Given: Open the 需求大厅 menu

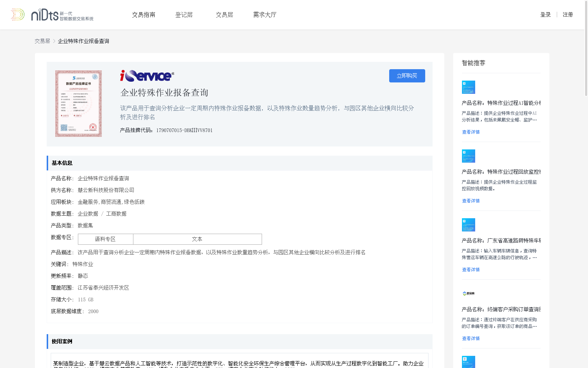Looking at the screenshot, I should click(x=265, y=15).
